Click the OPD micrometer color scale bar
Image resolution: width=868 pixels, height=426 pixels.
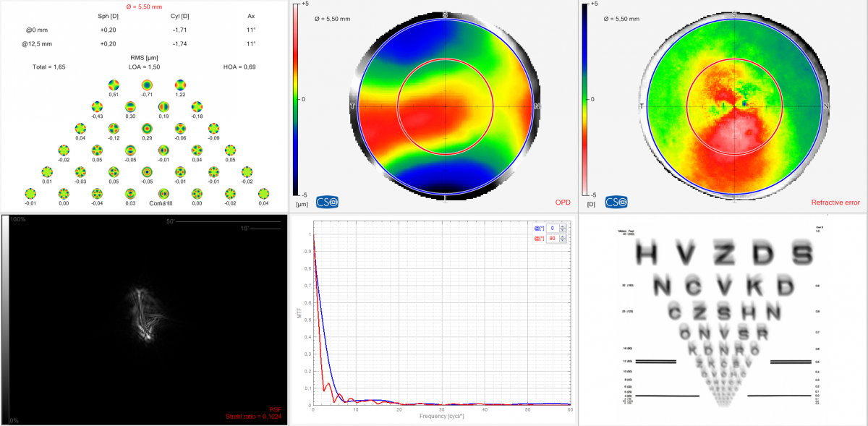click(296, 100)
